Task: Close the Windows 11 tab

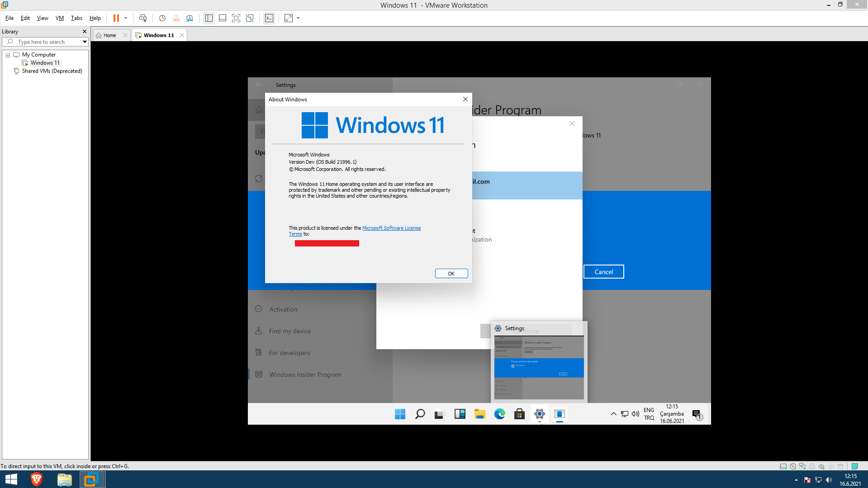Action: pos(182,35)
